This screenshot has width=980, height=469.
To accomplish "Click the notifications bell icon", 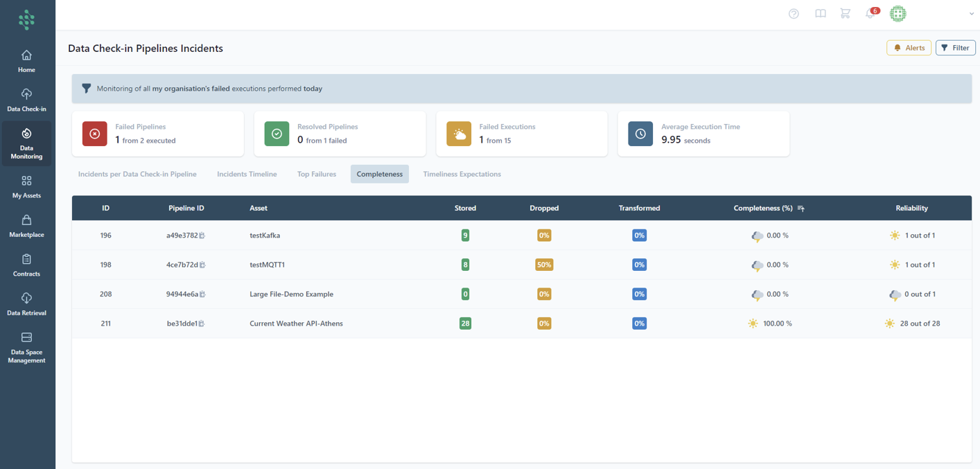I will (x=870, y=14).
